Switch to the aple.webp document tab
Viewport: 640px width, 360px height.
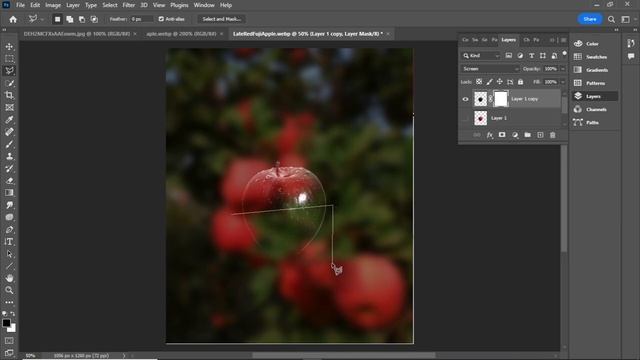click(x=181, y=34)
